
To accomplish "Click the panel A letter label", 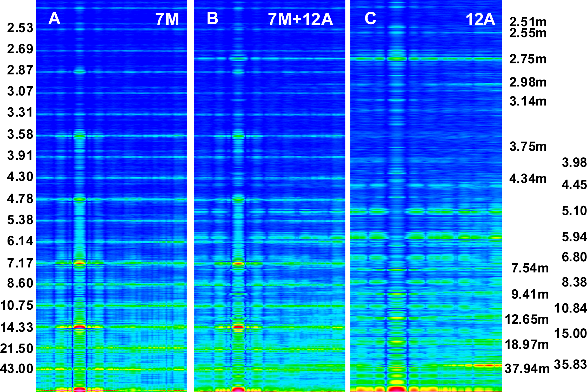I will tap(54, 19).
